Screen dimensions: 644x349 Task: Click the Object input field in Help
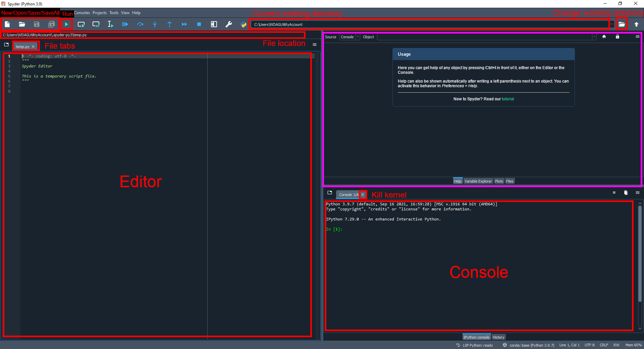485,37
